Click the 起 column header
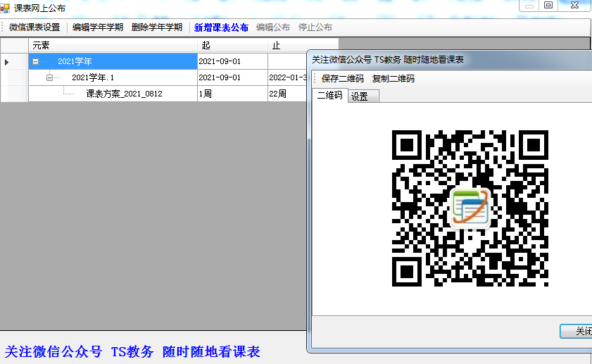 click(x=232, y=46)
